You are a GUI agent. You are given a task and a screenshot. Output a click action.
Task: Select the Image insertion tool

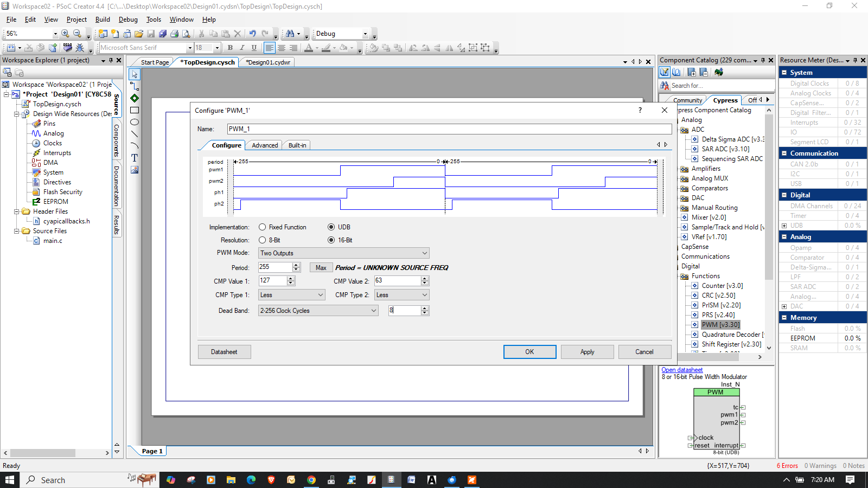click(x=135, y=170)
